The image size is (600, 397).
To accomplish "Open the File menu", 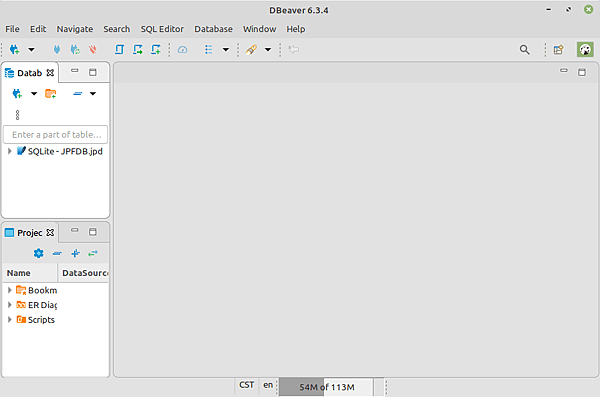I will [12, 29].
